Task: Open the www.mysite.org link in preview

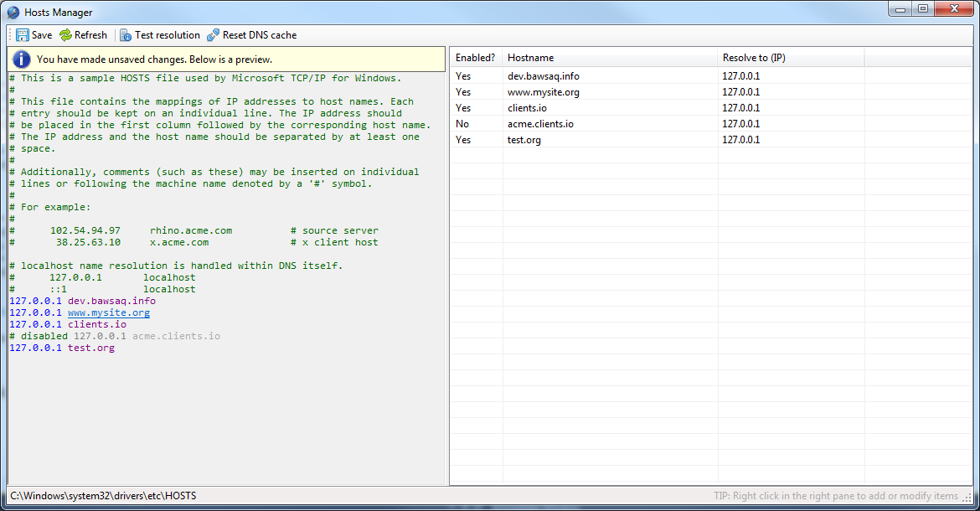Action: point(109,313)
